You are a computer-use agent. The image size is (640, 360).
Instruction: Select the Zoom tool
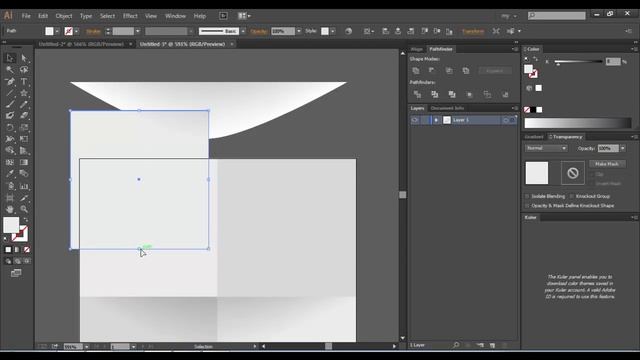24,209
